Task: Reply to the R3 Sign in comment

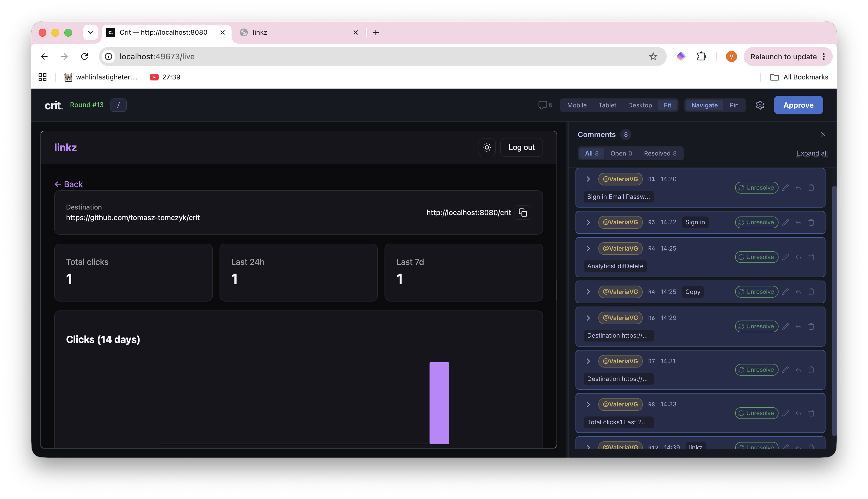Action: 798,222
